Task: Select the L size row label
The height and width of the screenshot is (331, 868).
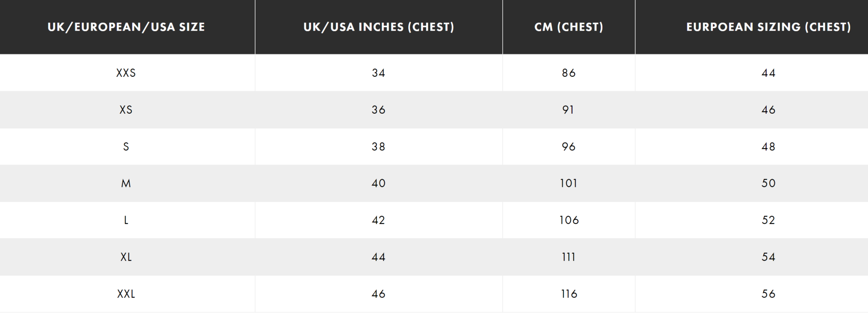Action: point(126,220)
